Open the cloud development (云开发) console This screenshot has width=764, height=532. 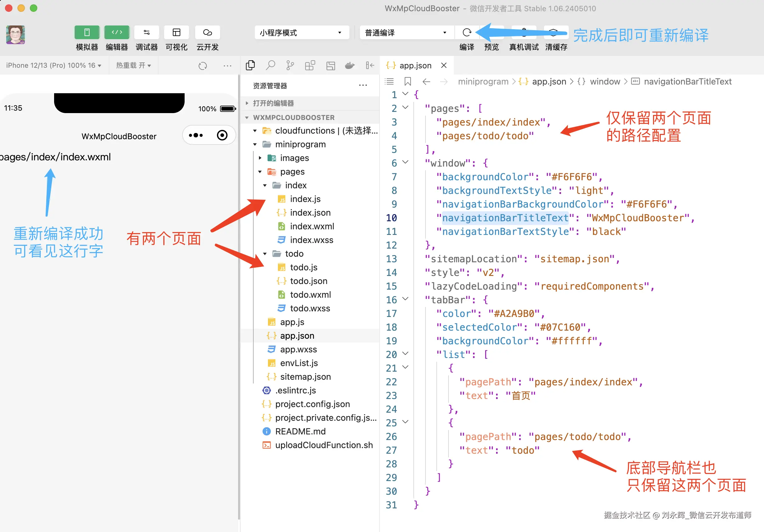[x=207, y=33]
